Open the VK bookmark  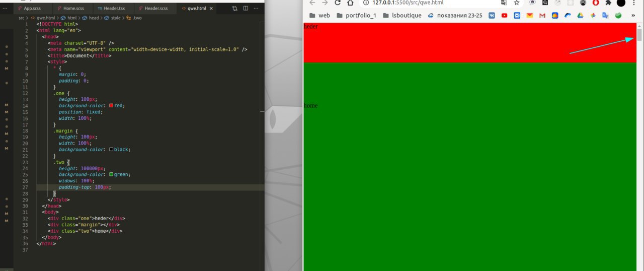[x=492, y=15]
